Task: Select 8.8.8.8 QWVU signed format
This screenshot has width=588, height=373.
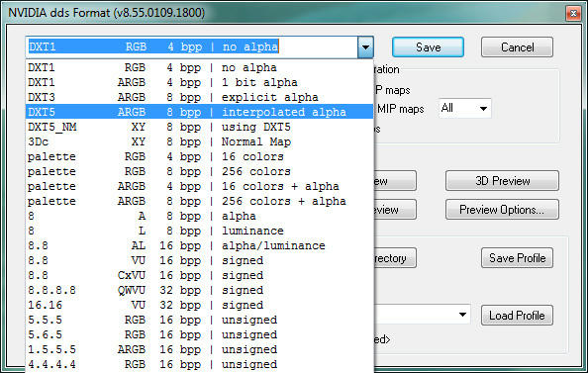Action: pyautogui.click(x=200, y=290)
